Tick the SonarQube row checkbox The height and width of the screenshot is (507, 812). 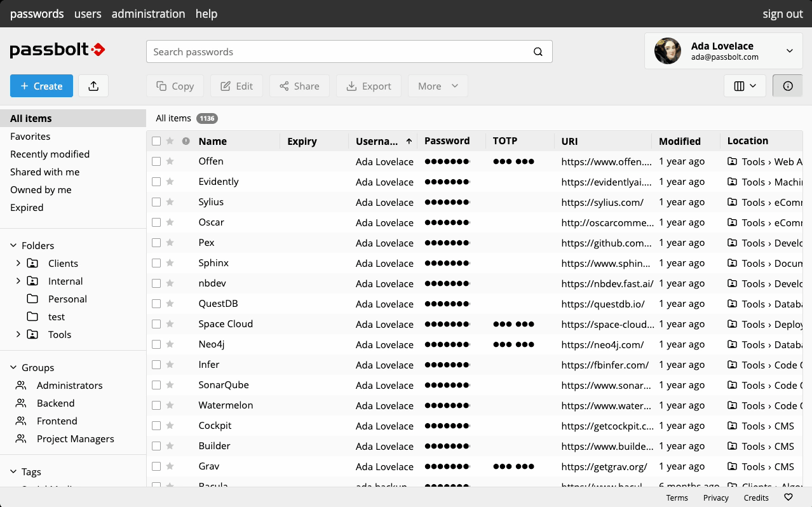point(156,385)
